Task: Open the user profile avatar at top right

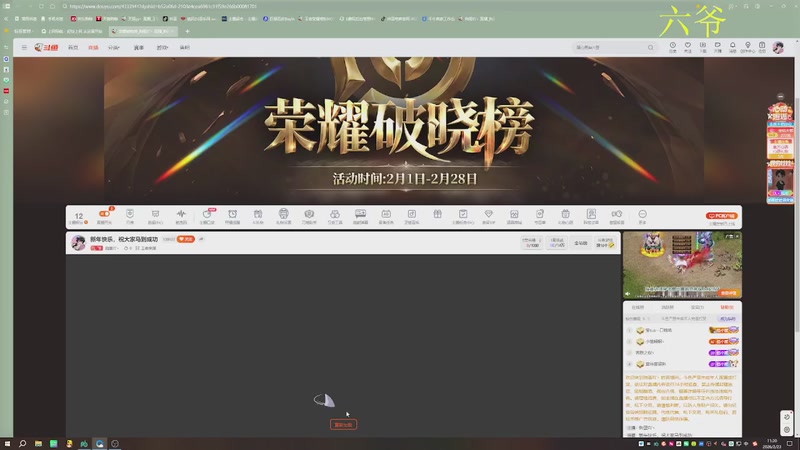Action: [x=778, y=47]
